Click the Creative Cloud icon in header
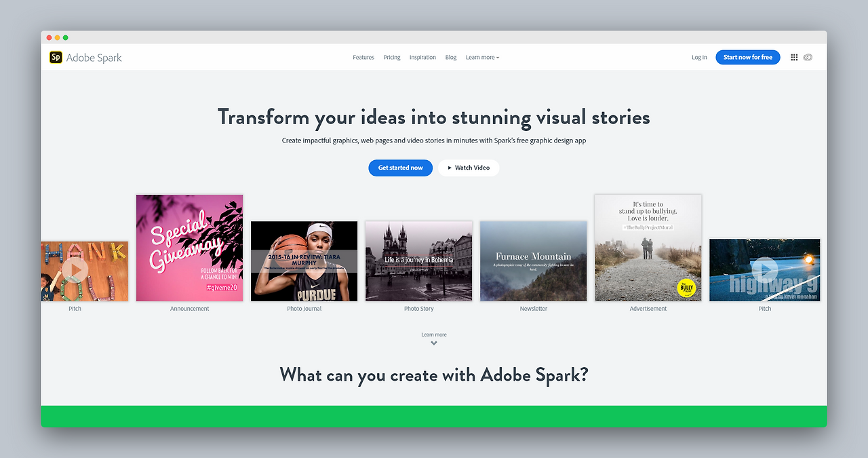This screenshot has height=458, width=868. tap(808, 58)
